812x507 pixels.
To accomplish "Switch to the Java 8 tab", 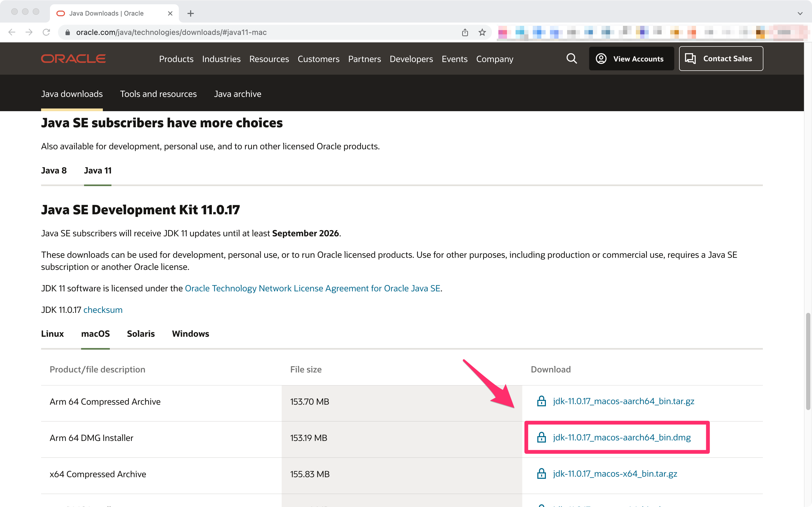I will [x=54, y=170].
